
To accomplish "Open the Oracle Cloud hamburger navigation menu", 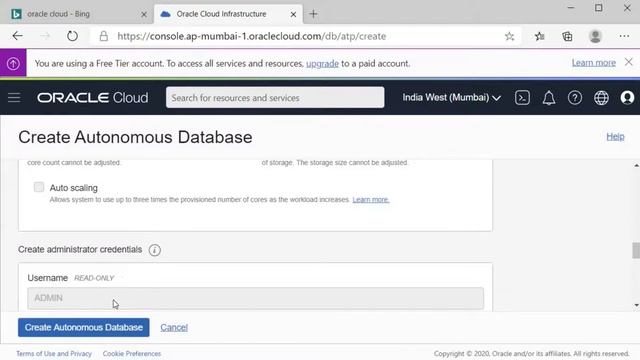I will point(14,98).
